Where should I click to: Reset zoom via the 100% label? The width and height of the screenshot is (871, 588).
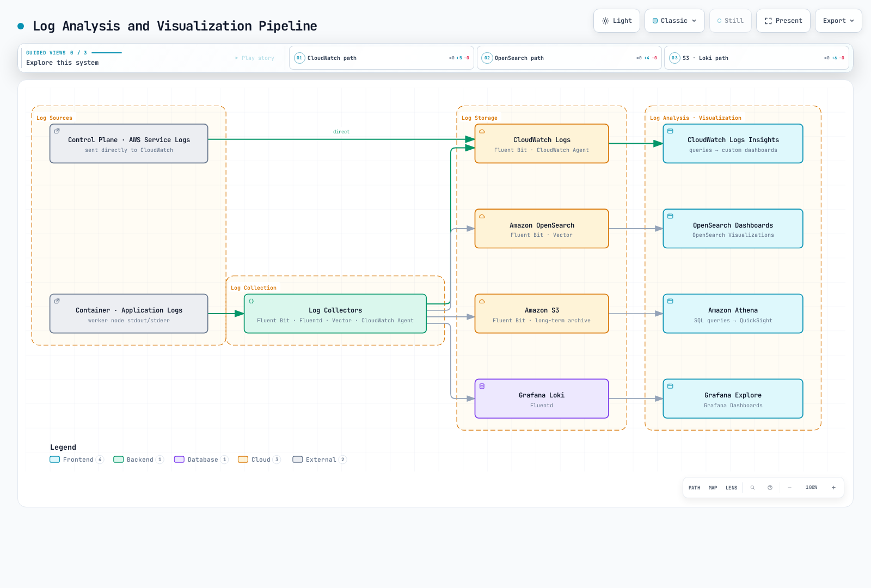(811, 488)
